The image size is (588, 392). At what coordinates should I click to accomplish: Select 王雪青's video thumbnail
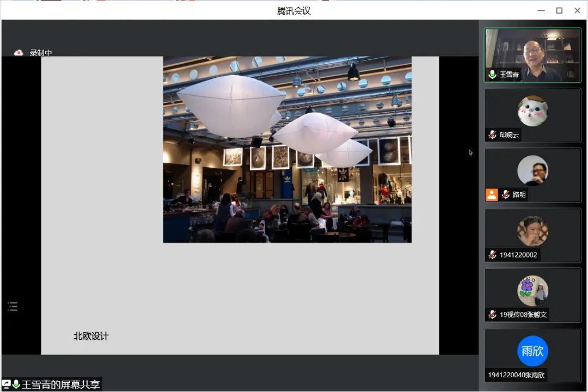532,54
